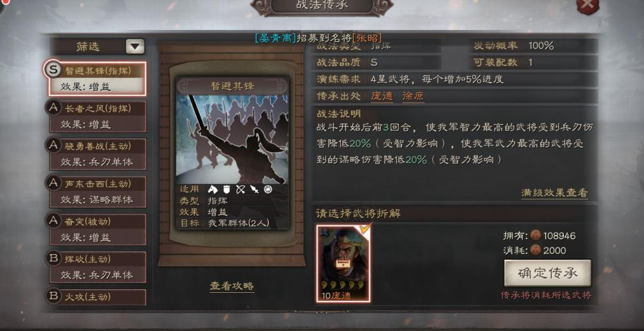The width and height of the screenshot is (644, 331).
Task: View max-level effect via 满级效果查看
Action: (x=554, y=193)
